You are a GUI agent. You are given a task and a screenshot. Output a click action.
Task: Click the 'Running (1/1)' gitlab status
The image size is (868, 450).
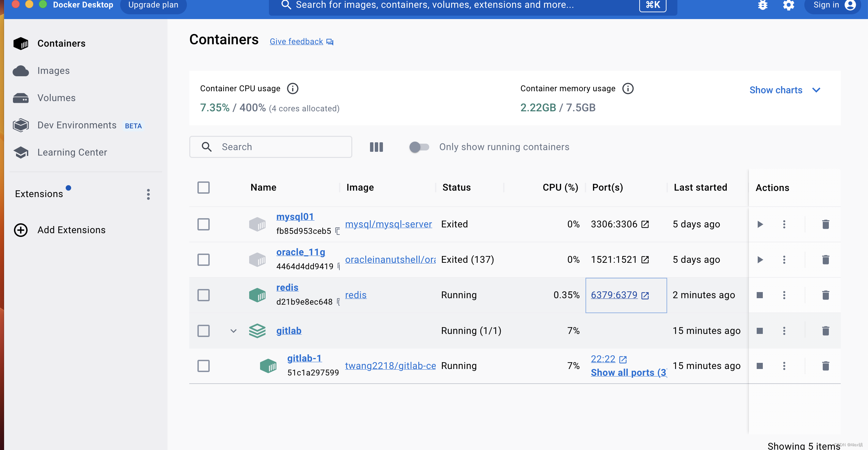[x=471, y=331]
